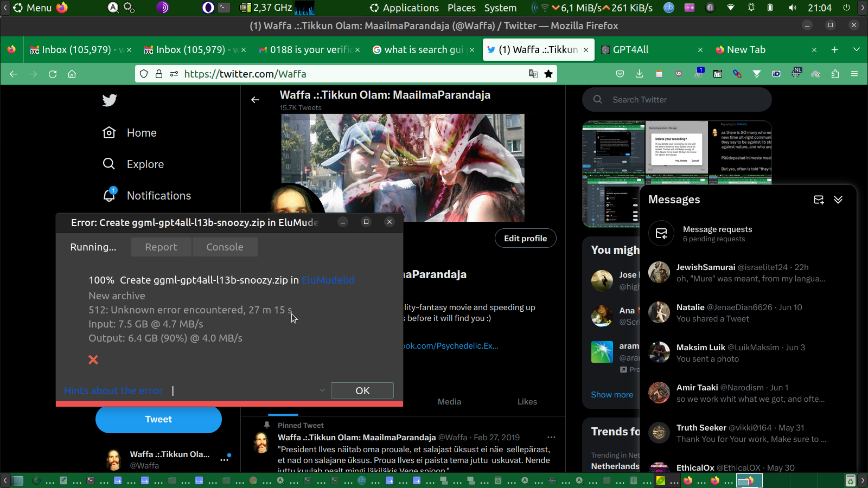Open uBlock Origin extension
Viewport: 868px width, 488px height.
tap(679, 74)
